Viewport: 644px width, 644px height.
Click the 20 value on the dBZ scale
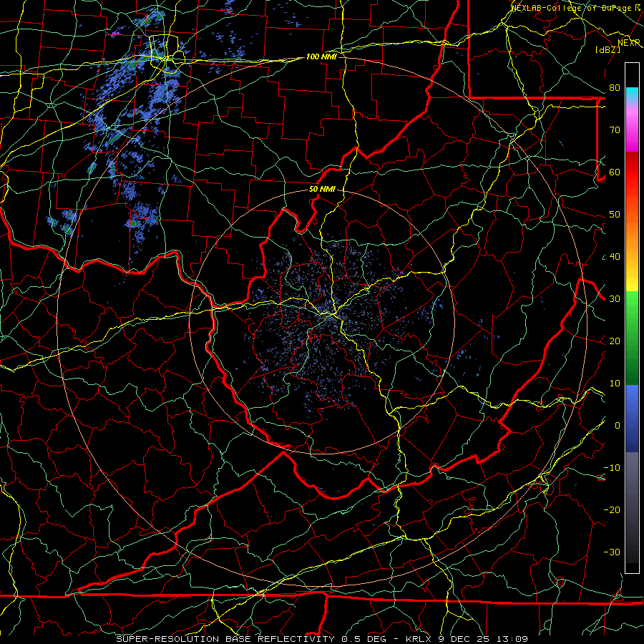tap(615, 341)
